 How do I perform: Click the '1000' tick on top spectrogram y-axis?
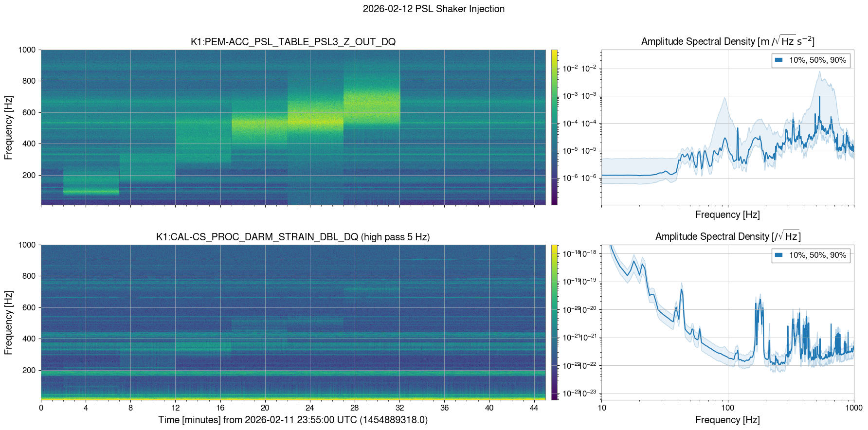point(27,50)
